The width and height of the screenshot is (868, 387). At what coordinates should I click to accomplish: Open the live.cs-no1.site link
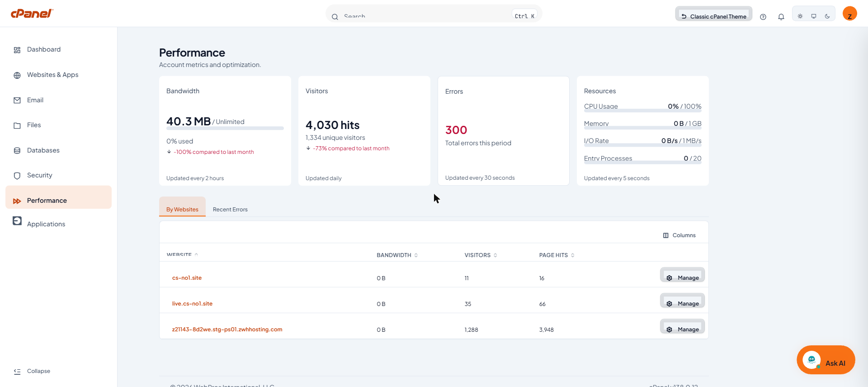point(192,304)
